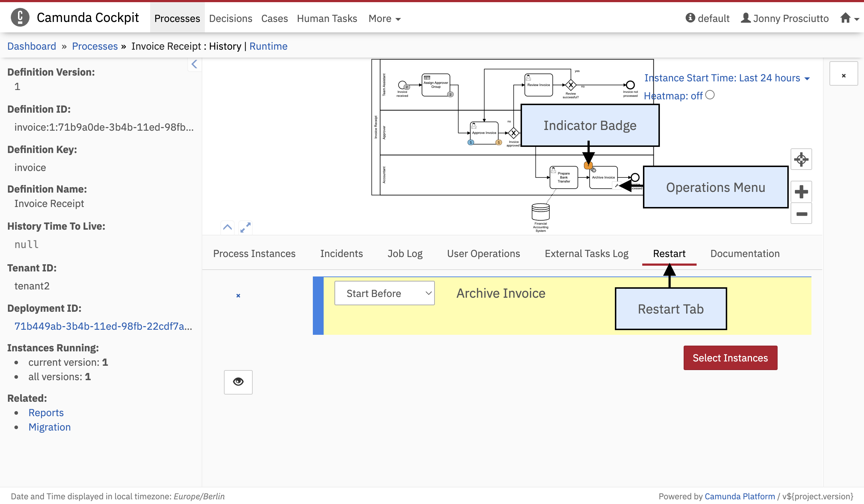Select the Prepare Bank Transfer task
Screen dimensions: 864x504
coord(564,177)
